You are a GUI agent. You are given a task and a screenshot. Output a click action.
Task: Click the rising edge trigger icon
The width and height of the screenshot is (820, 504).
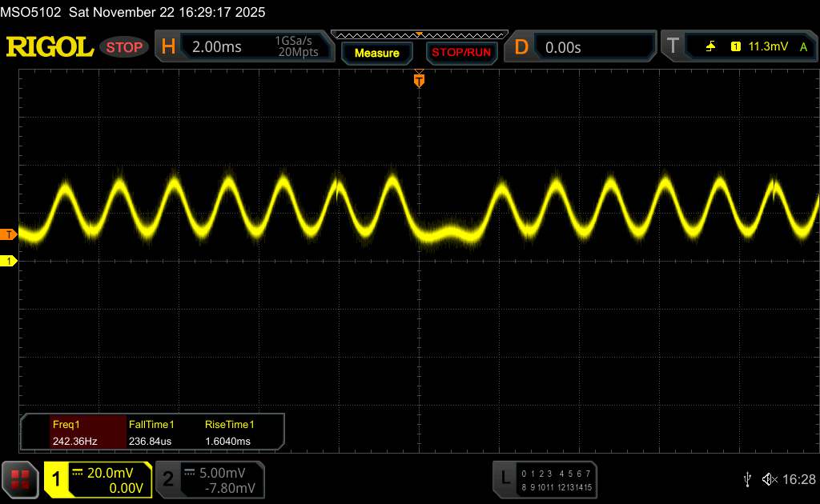tap(710, 47)
